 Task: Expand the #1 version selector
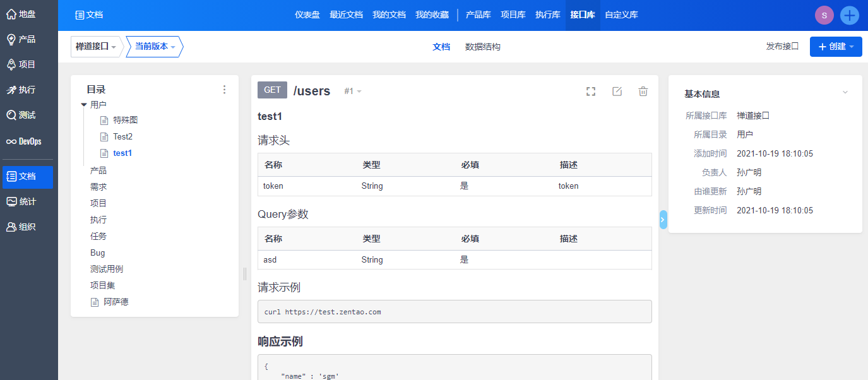pos(353,92)
